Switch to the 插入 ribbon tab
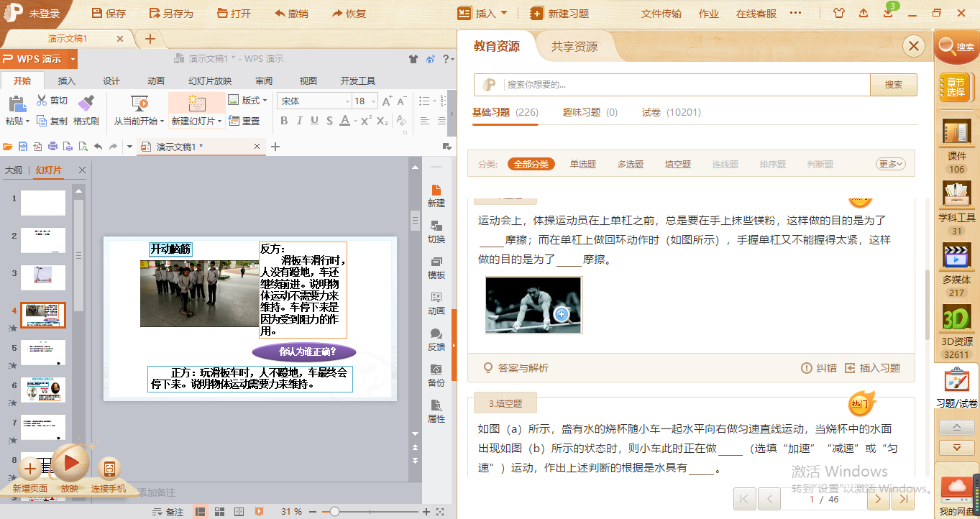980x519 pixels. coord(66,81)
